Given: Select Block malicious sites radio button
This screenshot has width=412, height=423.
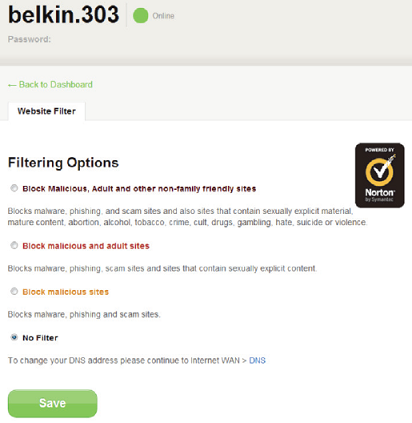Looking at the screenshot, I should pyautogui.click(x=14, y=292).
